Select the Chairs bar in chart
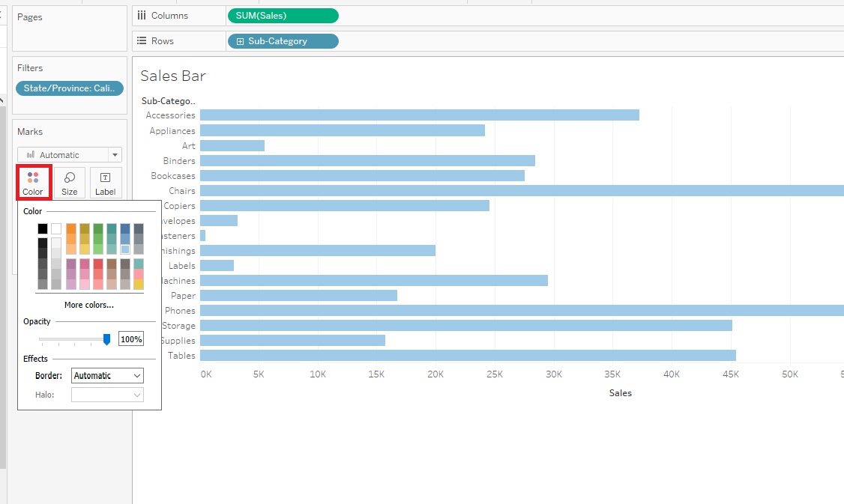 point(522,191)
